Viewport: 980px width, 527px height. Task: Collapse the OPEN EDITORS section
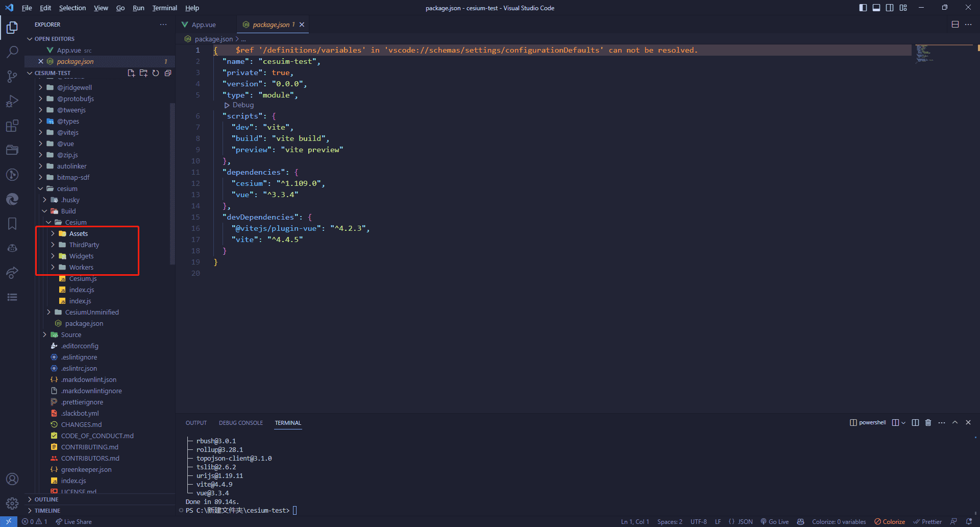pos(55,39)
